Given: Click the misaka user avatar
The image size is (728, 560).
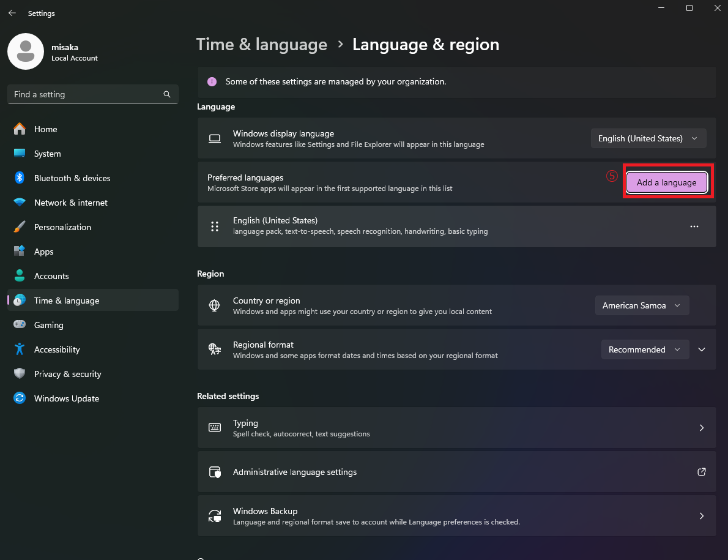Looking at the screenshot, I should point(26,51).
